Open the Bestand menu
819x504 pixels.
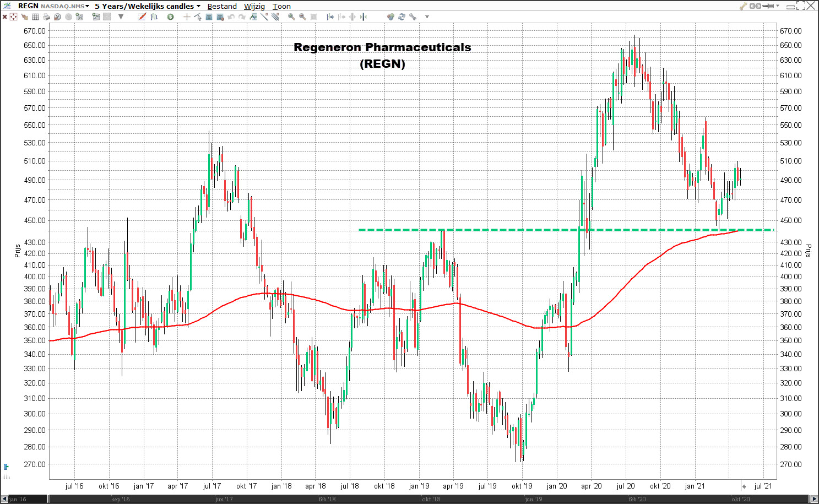click(x=222, y=7)
